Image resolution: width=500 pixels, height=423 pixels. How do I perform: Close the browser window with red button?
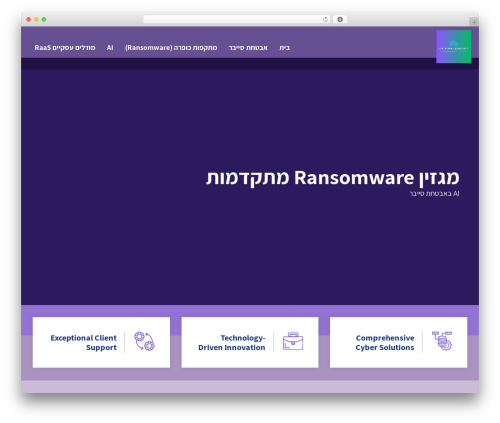point(29,19)
